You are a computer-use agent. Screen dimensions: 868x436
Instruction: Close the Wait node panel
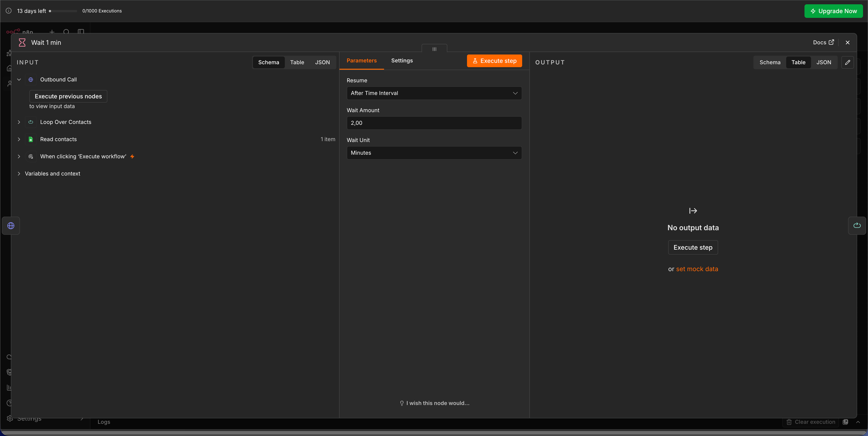pyautogui.click(x=847, y=43)
